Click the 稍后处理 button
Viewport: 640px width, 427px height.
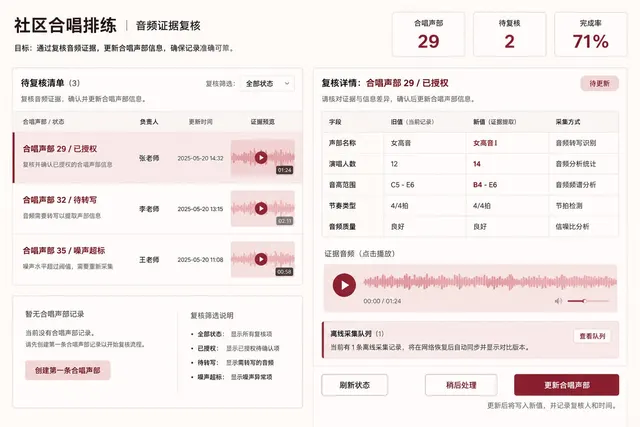click(461, 385)
